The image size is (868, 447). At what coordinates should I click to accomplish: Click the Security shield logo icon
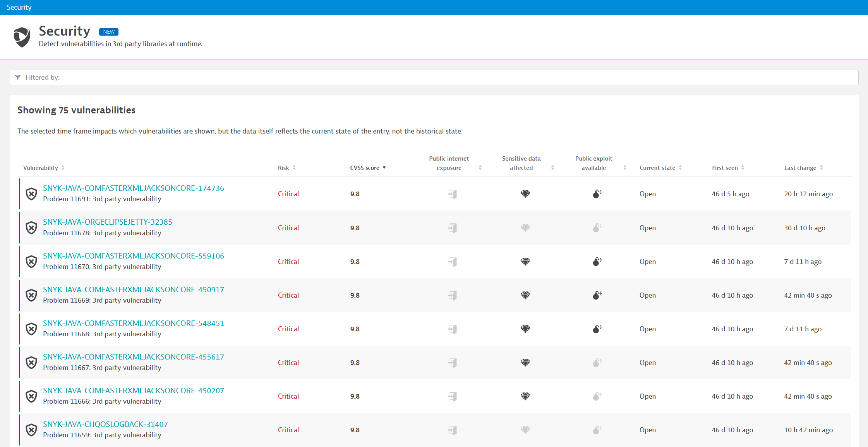[x=22, y=37]
